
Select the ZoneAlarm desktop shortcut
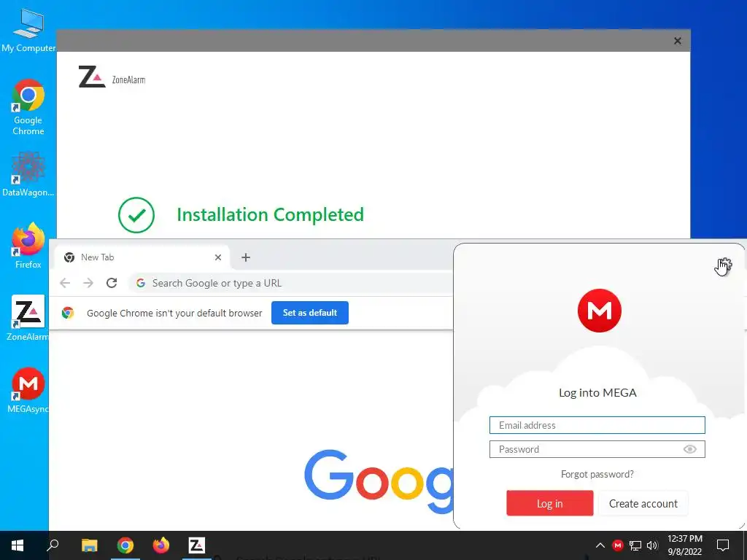28,318
